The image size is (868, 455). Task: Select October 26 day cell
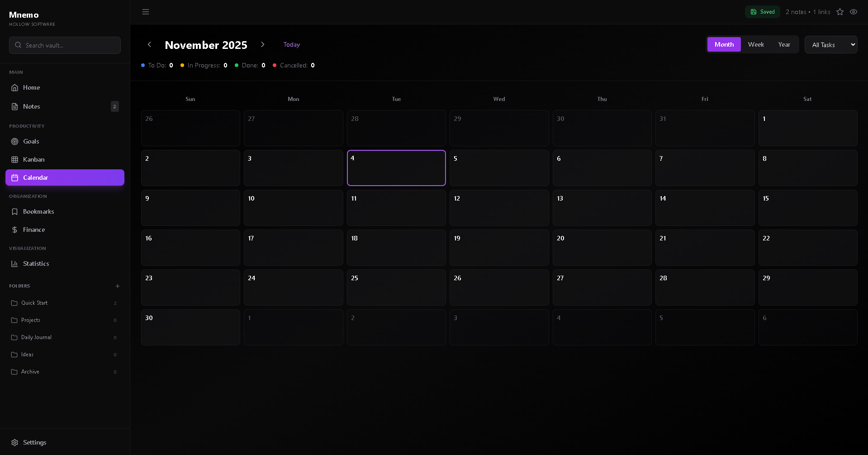190,128
